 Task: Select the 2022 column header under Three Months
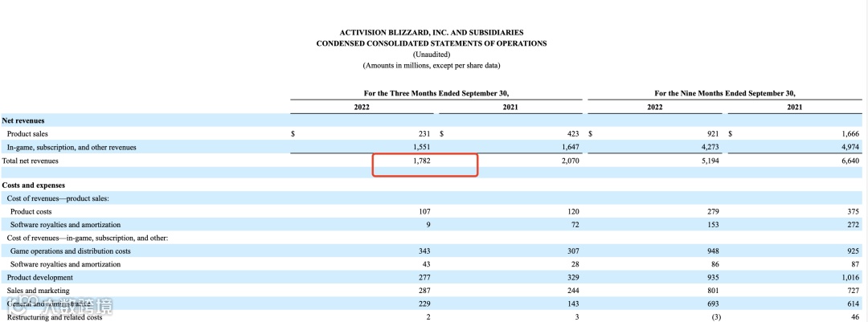(362, 107)
